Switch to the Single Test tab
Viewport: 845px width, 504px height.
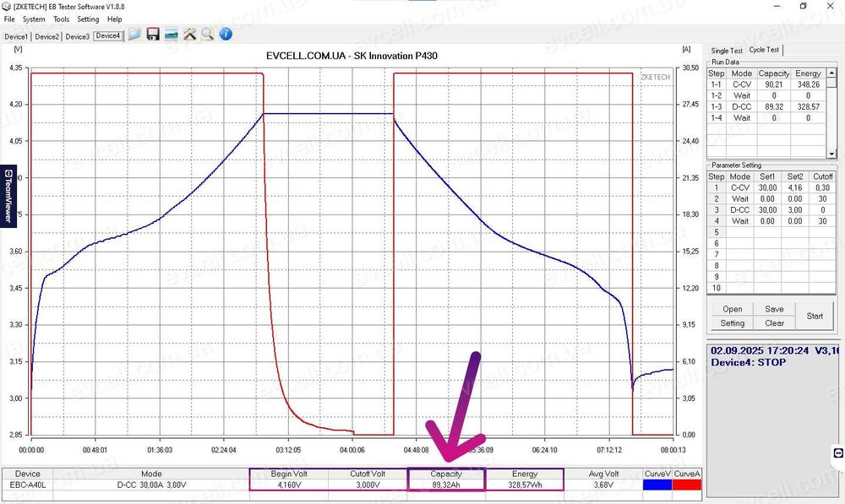coord(727,51)
